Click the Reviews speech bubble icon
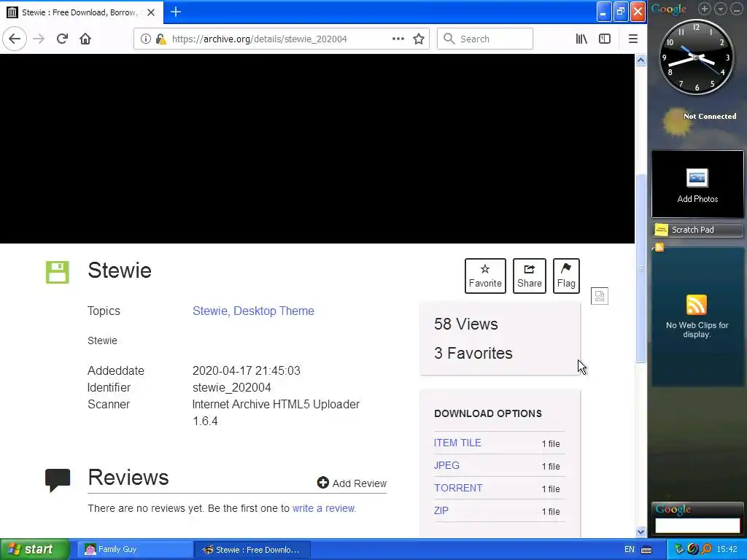Screen dimensions: 747x560 pyautogui.click(x=58, y=480)
